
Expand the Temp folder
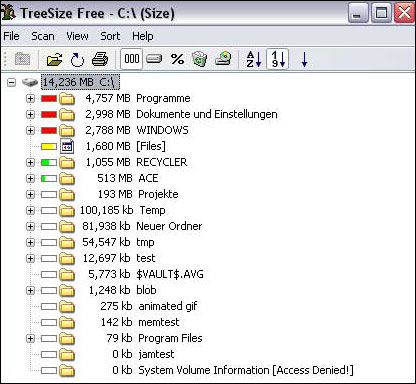(30, 210)
